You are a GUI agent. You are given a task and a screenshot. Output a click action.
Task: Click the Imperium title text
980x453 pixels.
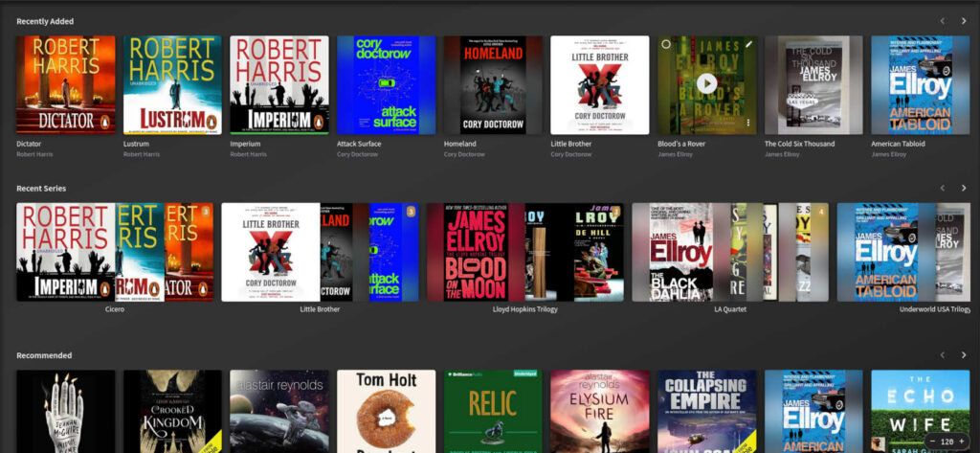[x=246, y=144]
